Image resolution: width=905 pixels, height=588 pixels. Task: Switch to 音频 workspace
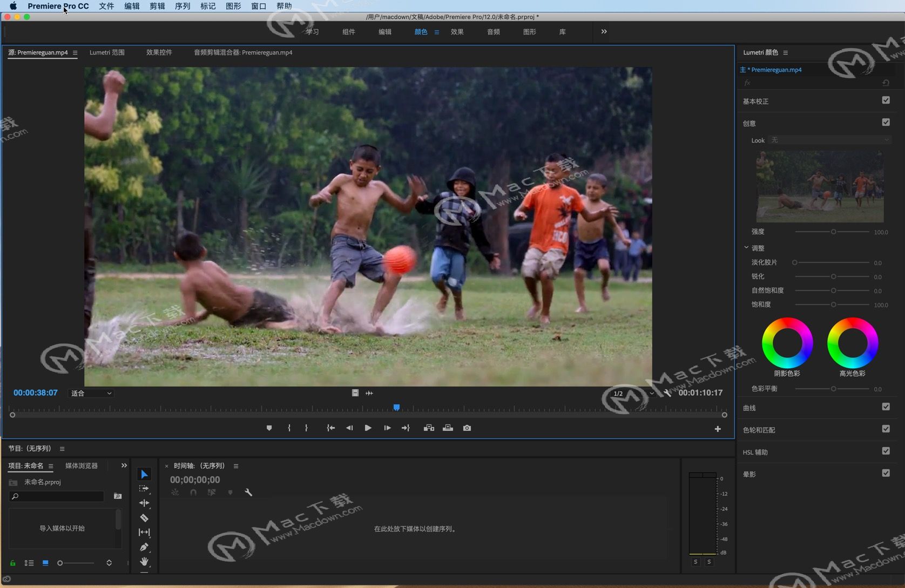pyautogui.click(x=494, y=32)
